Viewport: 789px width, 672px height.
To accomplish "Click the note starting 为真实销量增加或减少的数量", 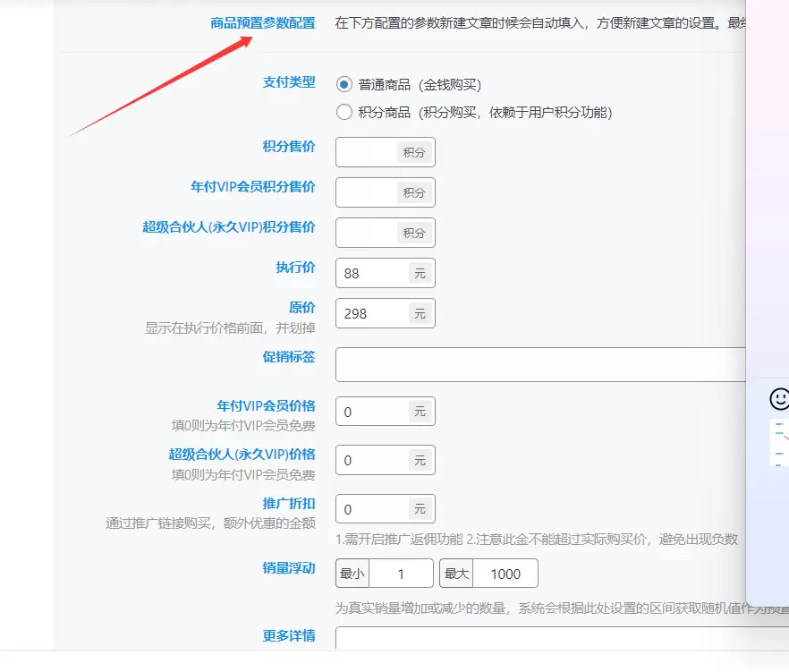I will (562, 608).
